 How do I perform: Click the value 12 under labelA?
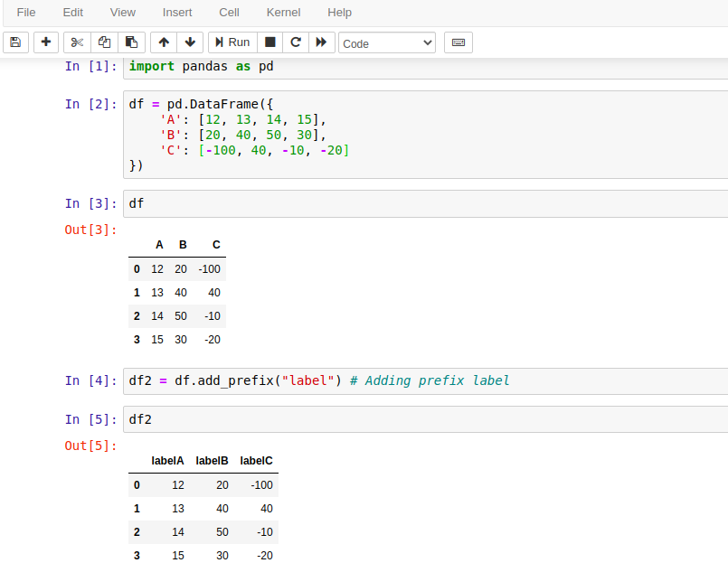(178, 485)
